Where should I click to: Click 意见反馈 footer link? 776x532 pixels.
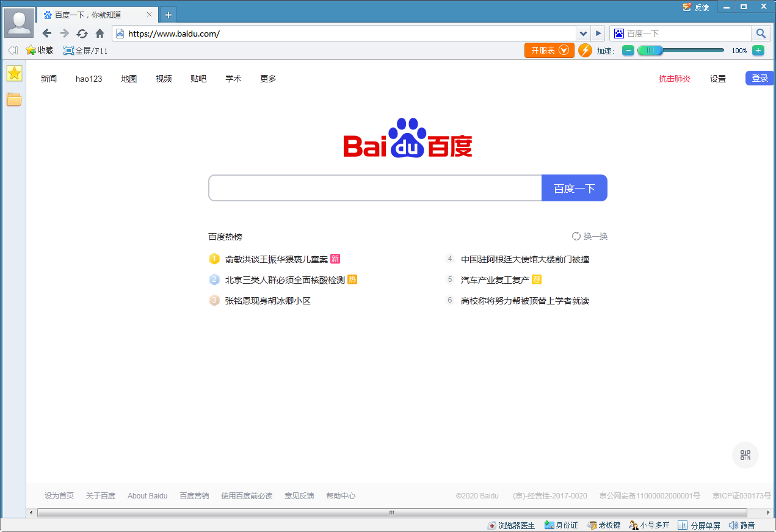coord(299,496)
